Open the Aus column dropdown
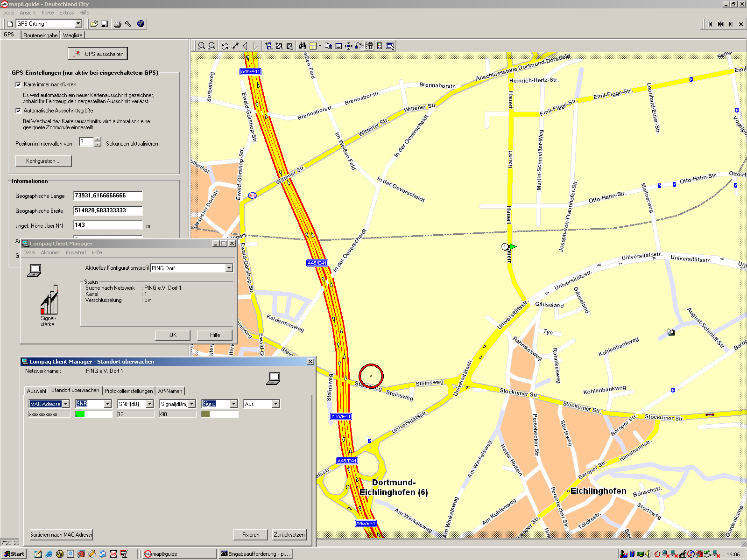Screen dimensions: 747x560 275,404
